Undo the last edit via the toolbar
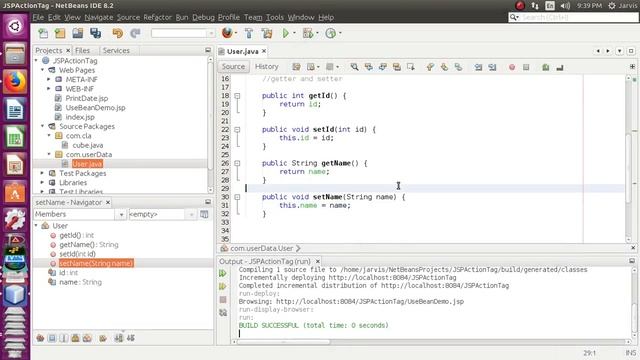Screen dimensions: 640x360 tap(118, 33)
